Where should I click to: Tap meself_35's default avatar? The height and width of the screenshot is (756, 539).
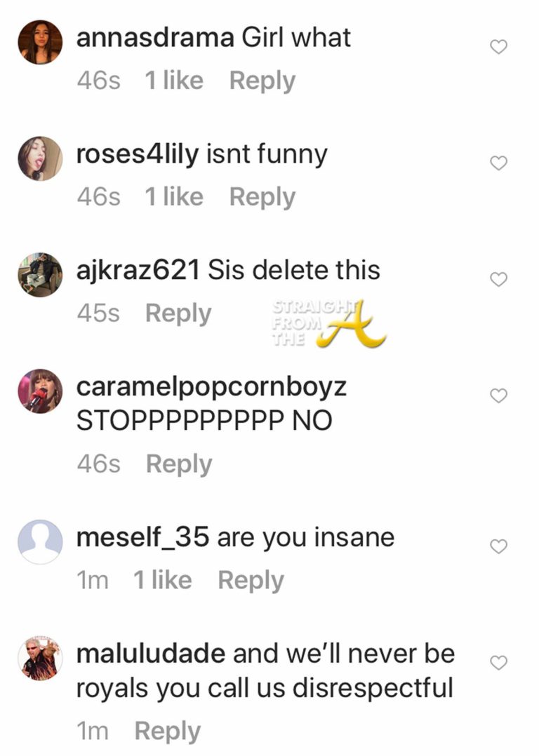(x=40, y=541)
